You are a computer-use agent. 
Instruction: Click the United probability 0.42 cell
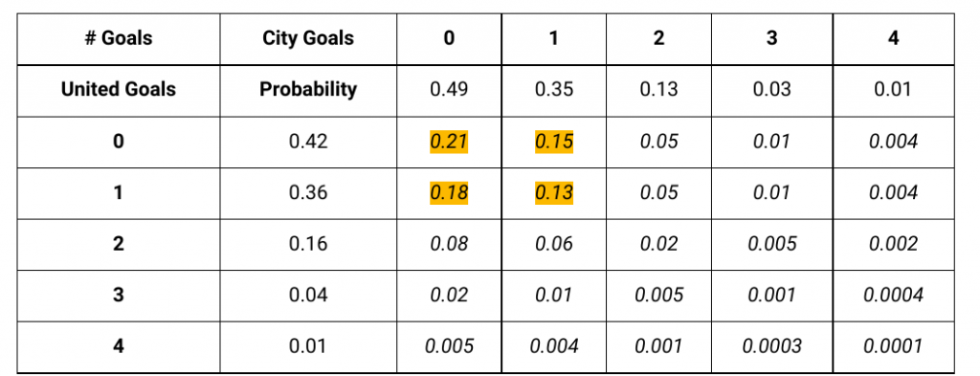coord(308,142)
